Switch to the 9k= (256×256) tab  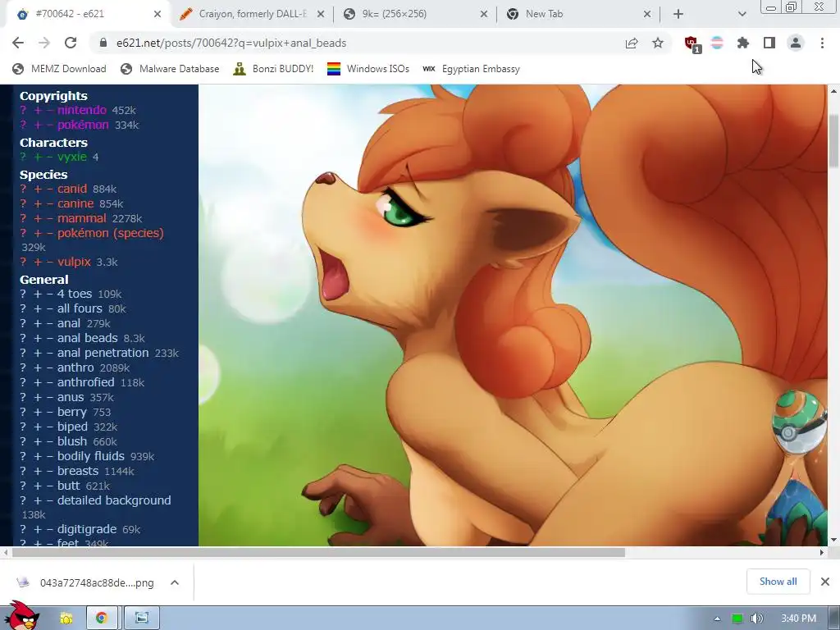[x=415, y=14]
